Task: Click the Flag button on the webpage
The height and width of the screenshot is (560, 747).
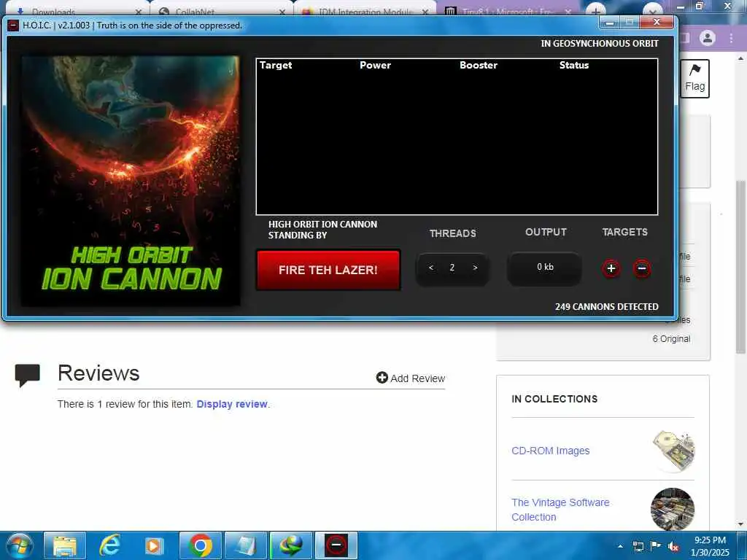Action: tap(694, 79)
